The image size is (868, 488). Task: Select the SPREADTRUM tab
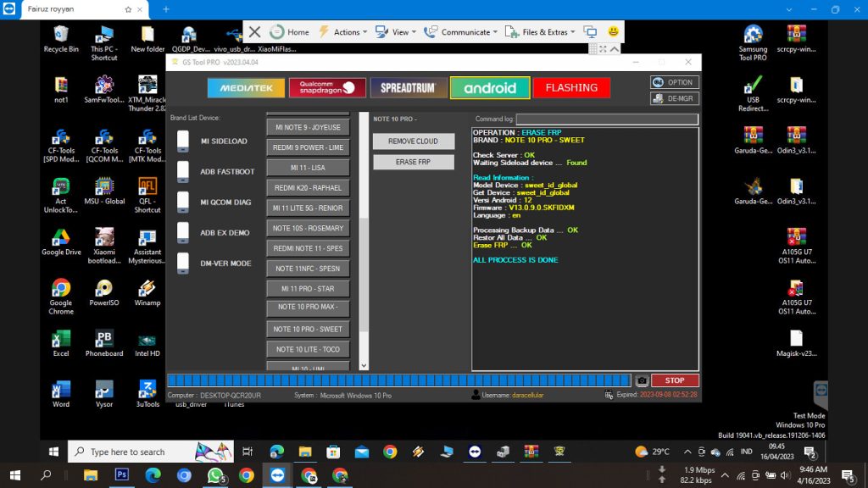pos(409,88)
